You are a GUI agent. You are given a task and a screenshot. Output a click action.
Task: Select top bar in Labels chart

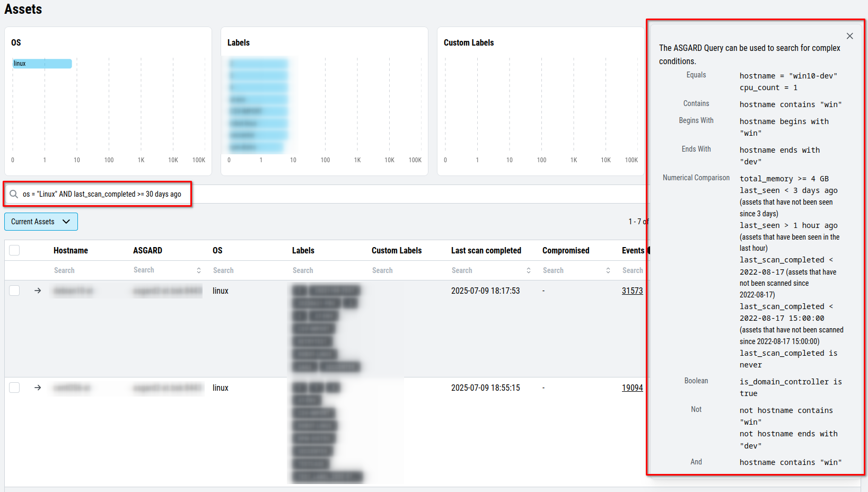(x=258, y=64)
